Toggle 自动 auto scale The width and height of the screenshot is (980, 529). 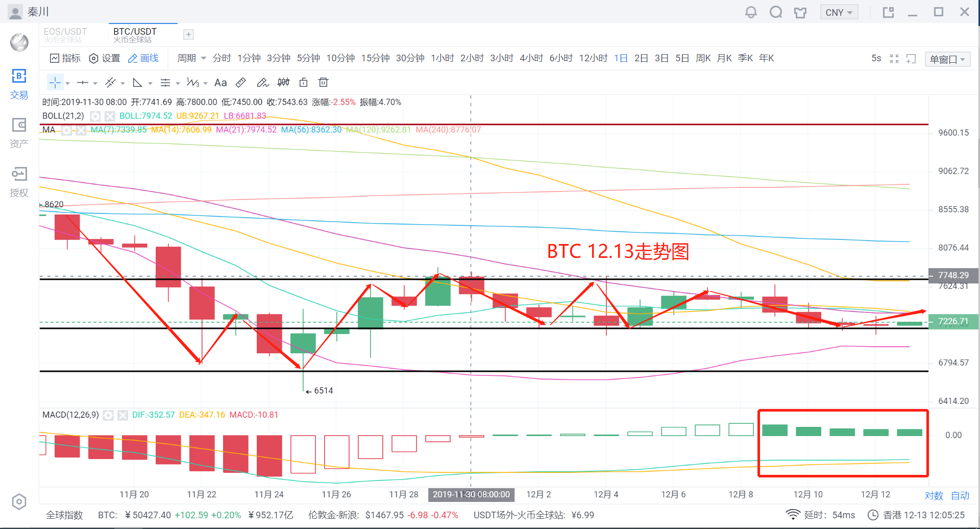(960, 495)
